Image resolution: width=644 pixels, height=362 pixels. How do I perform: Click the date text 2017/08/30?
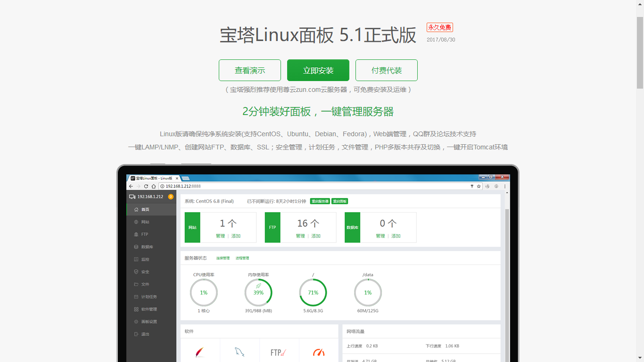click(x=441, y=40)
